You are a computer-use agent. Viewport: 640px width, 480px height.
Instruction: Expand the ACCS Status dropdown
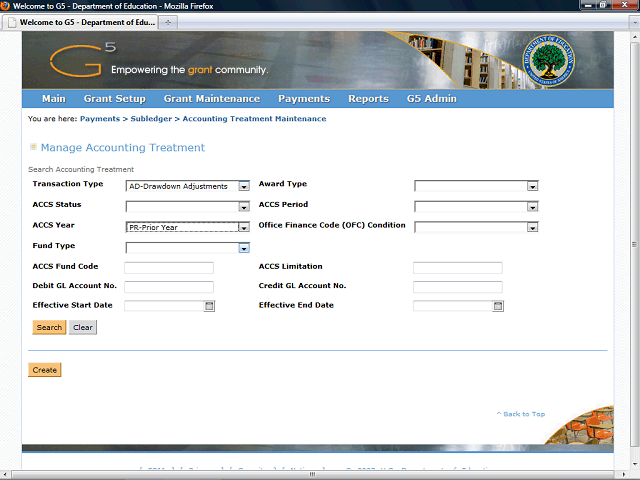[x=244, y=207]
